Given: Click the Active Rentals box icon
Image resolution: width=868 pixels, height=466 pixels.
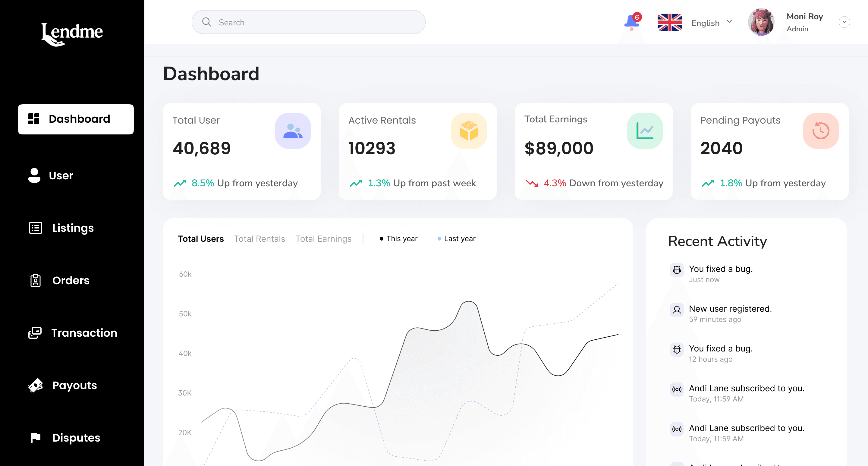Looking at the screenshot, I should 468,131.
